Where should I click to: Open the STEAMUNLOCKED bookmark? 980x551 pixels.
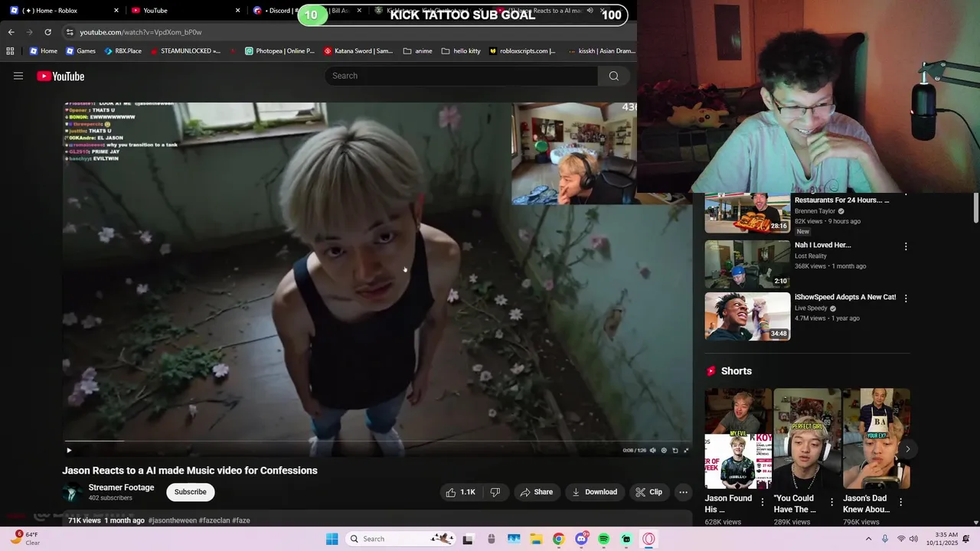click(x=185, y=51)
